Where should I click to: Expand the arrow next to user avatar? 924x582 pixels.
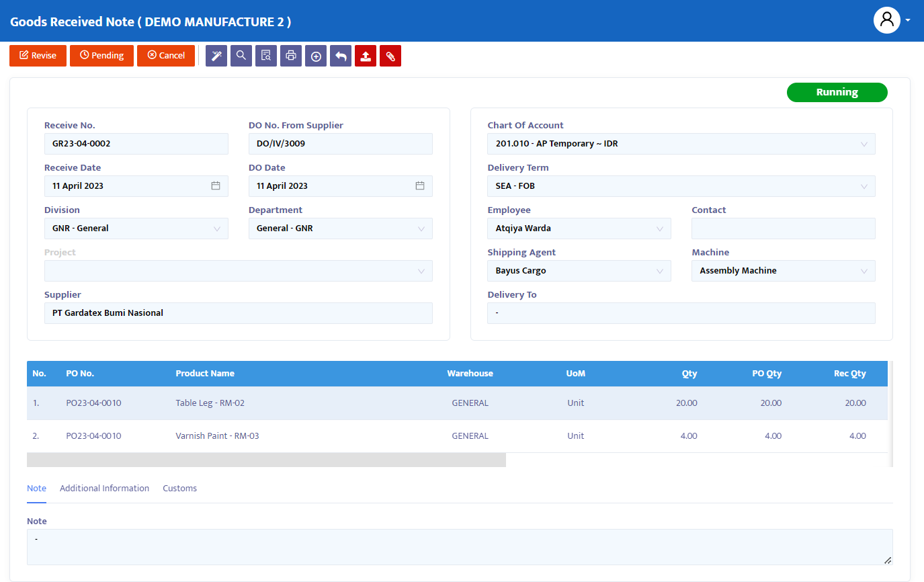coord(908,20)
